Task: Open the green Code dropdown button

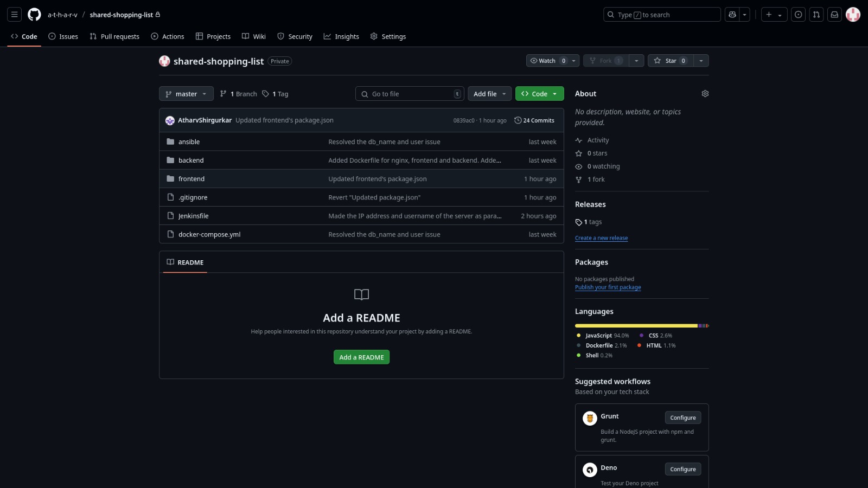Action: point(539,94)
